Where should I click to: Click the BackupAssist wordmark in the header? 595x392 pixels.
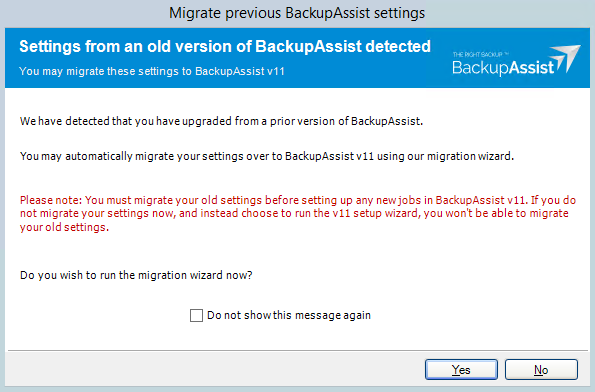[503, 68]
